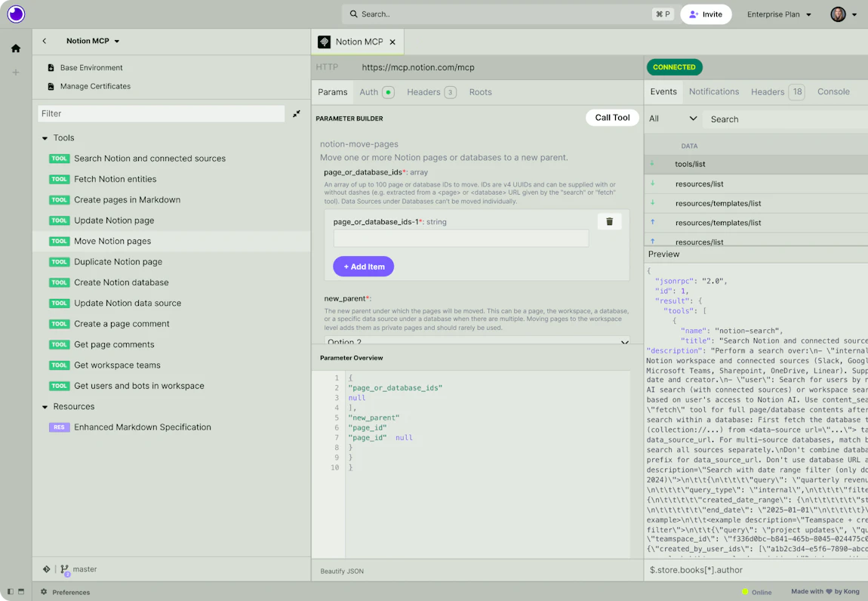Click the Filter input field
This screenshot has width=868, height=601.
(161, 113)
